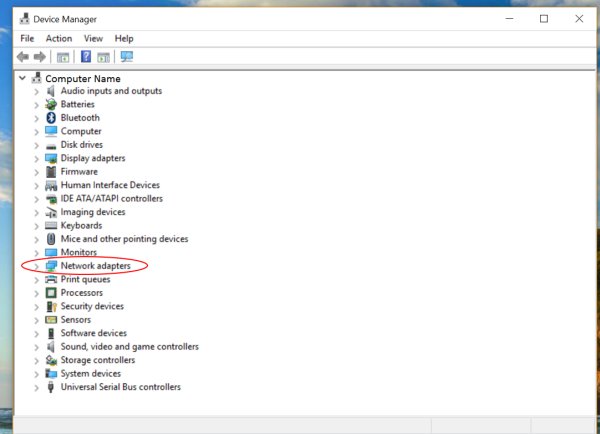Click the Sensors icon
The image size is (600, 434).
[51, 320]
